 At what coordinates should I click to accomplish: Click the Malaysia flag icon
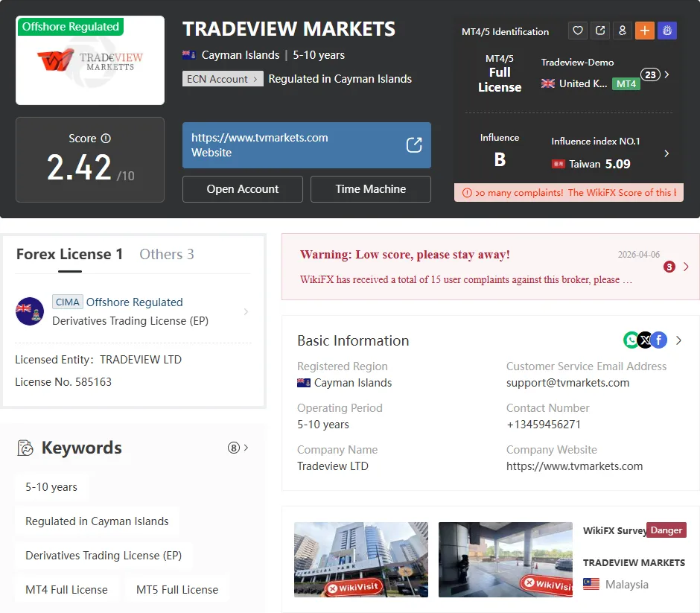pos(591,584)
